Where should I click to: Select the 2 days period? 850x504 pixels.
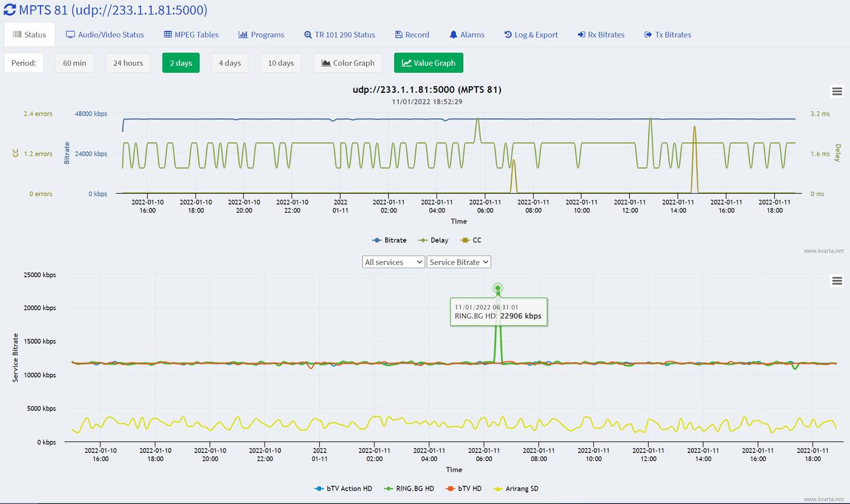(x=181, y=63)
